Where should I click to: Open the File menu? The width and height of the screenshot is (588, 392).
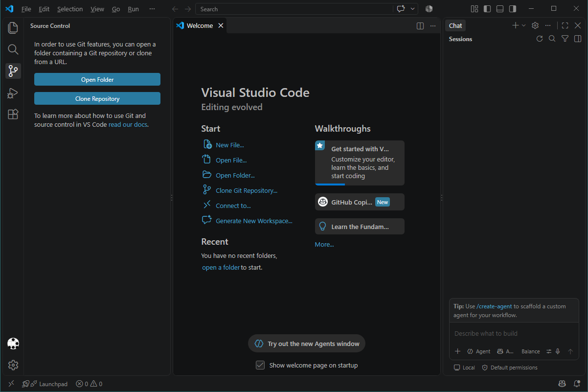point(26,9)
